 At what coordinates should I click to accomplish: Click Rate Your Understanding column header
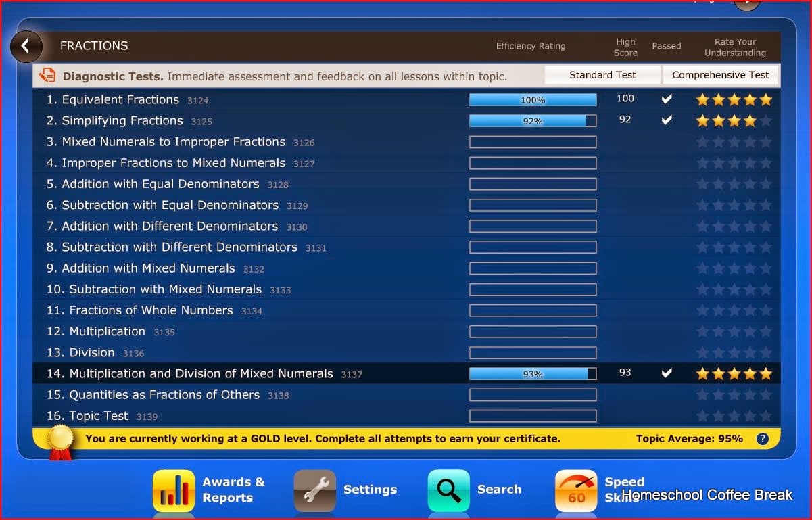[735, 47]
